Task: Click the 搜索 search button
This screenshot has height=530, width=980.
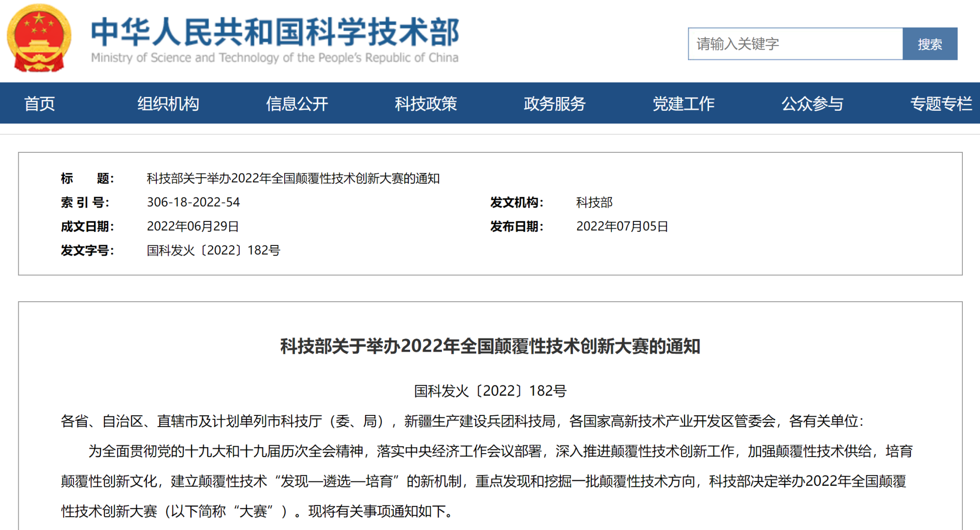Action: [x=930, y=44]
